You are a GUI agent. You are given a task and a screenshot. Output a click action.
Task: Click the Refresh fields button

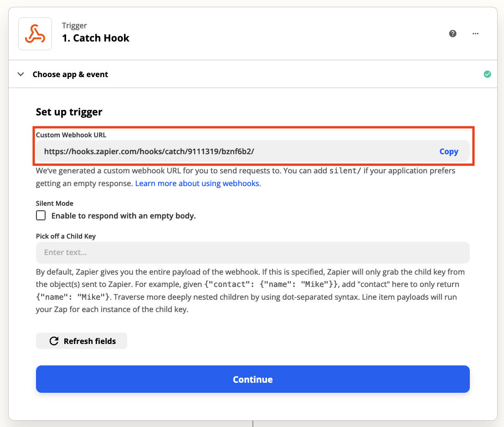[x=81, y=340]
